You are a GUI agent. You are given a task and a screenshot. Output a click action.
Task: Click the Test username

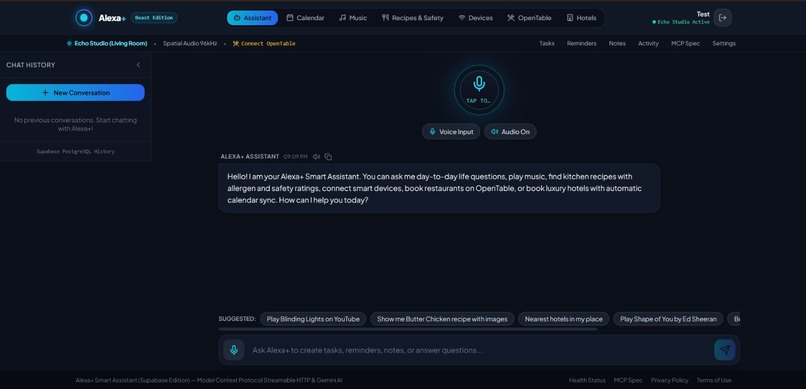(x=703, y=14)
